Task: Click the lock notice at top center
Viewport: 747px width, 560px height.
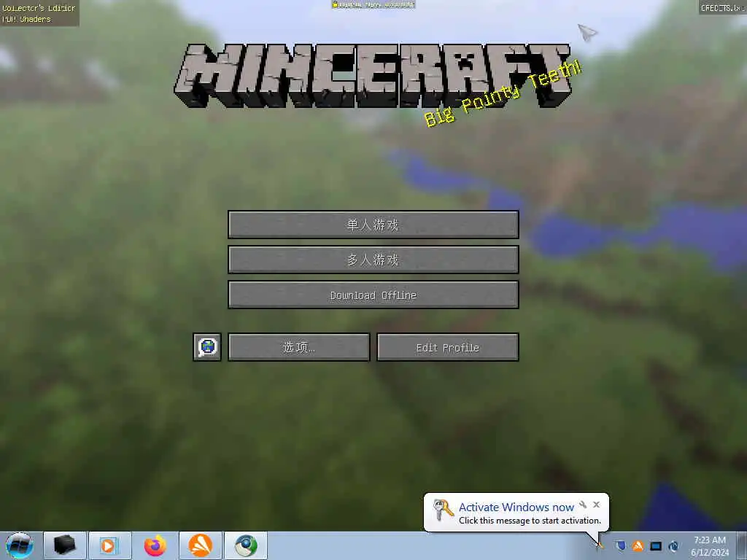Action: 373,5
